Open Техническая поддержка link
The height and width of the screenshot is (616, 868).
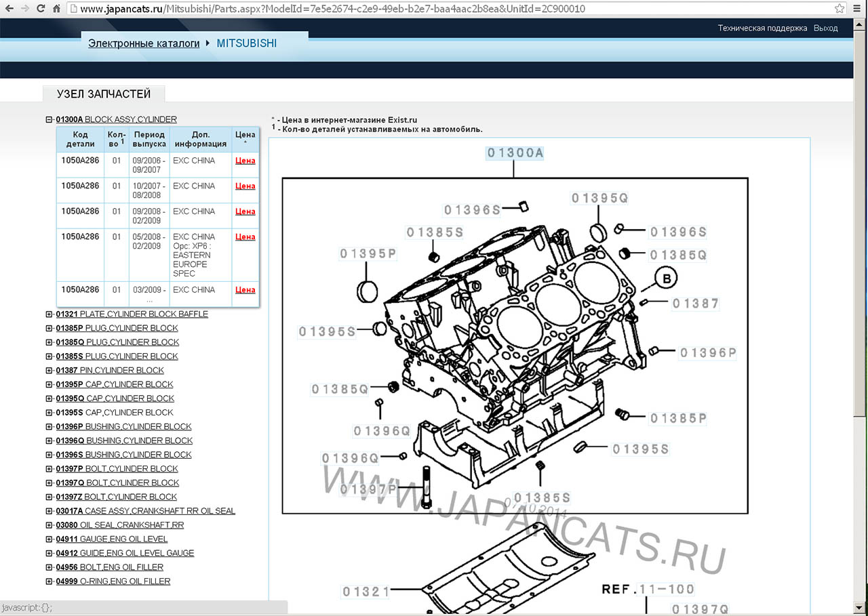(762, 28)
